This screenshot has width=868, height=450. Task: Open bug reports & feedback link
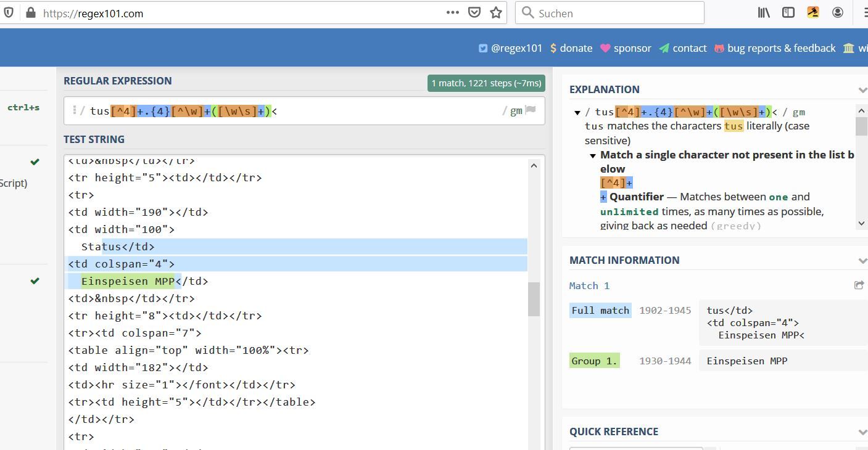pos(775,48)
